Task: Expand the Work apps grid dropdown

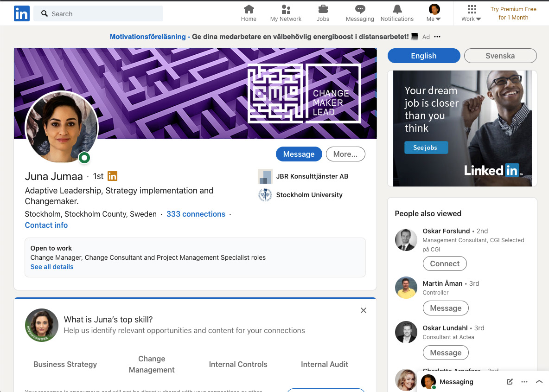Action: (x=471, y=13)
